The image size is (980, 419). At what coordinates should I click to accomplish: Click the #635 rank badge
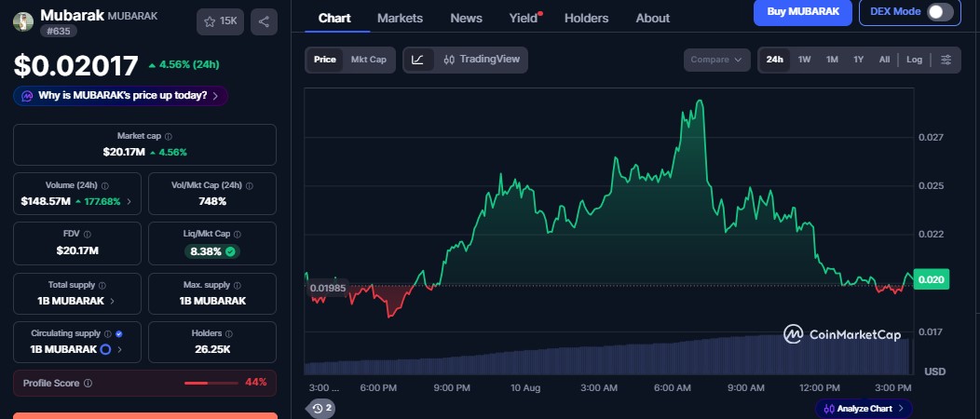coord(59,31)
